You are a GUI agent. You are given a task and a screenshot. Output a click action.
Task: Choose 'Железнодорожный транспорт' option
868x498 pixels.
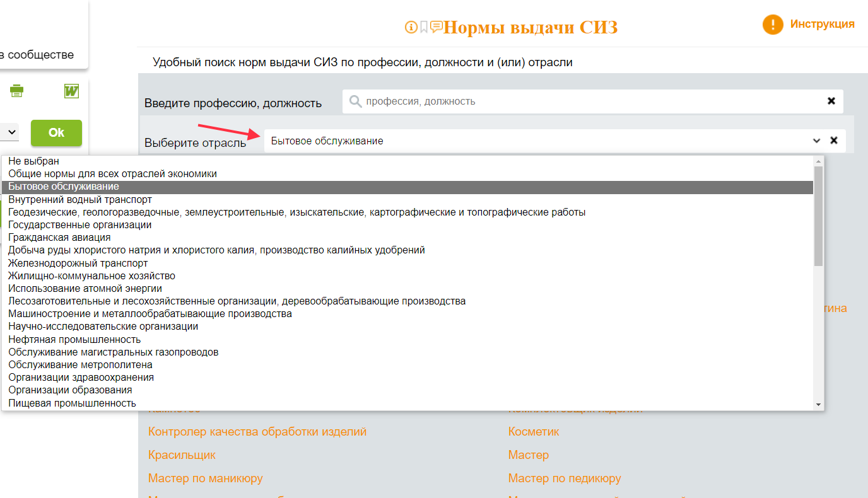408,263
